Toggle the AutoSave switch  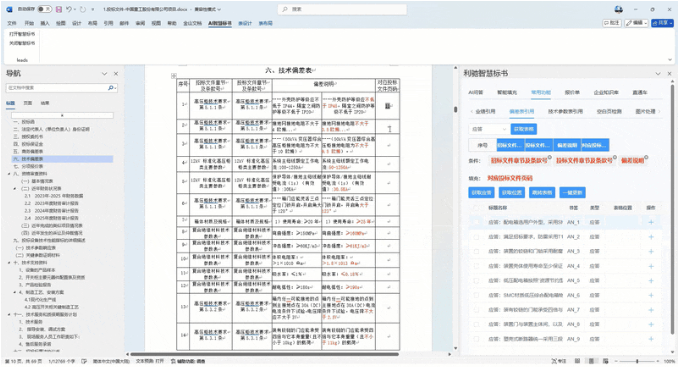pyautogui.click(x=44, y=9)
